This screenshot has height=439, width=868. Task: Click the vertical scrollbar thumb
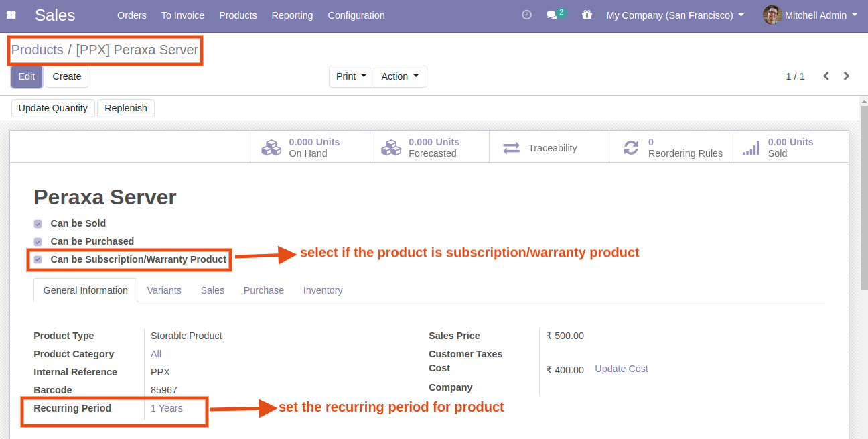coord(864,197)
